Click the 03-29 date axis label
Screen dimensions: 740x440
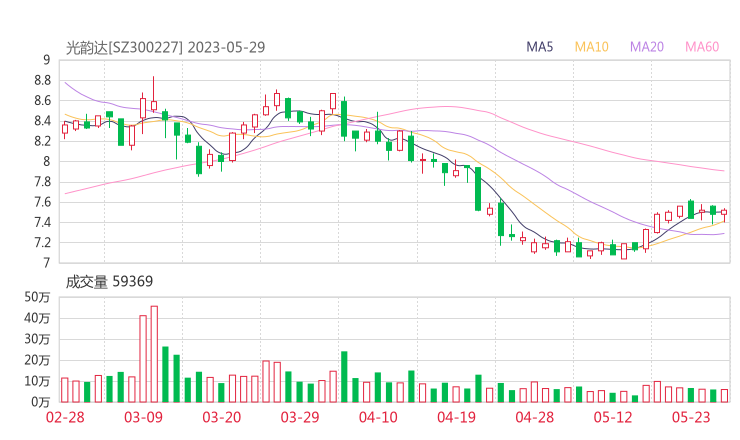coord(300,417)
